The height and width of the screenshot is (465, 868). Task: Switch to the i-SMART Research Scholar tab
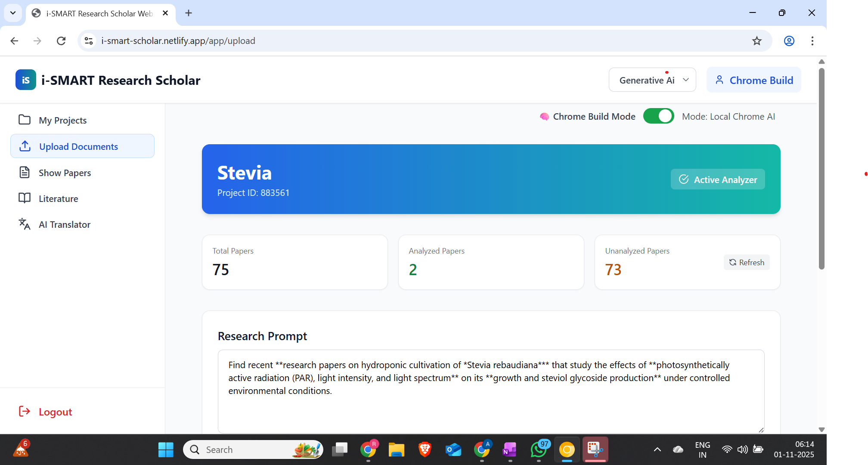point(99,13)
